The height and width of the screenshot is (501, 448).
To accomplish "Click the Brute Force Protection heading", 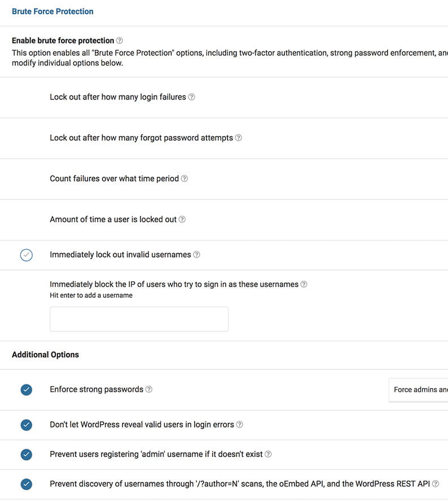I will pyautogui.click(x=52, y=11).
